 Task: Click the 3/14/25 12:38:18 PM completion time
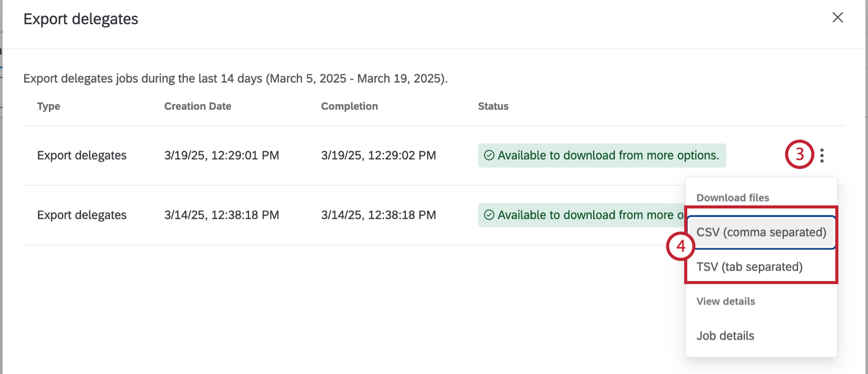(378, 215)
